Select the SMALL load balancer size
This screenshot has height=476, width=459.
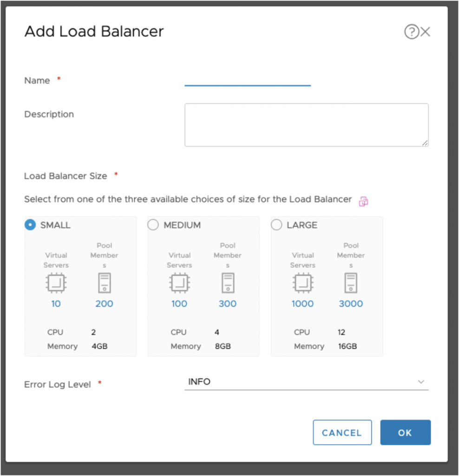pos(30,225)
